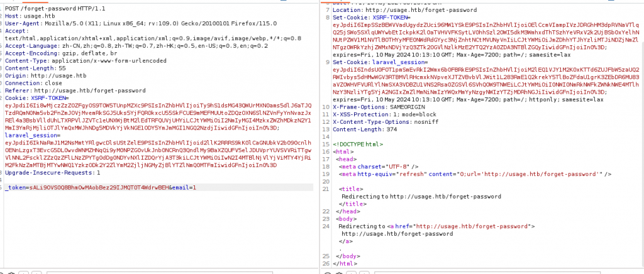The image size is (644, 274).
Task: Click the meta http-equiv="refresh" line
Action: [x=475, y=174]
